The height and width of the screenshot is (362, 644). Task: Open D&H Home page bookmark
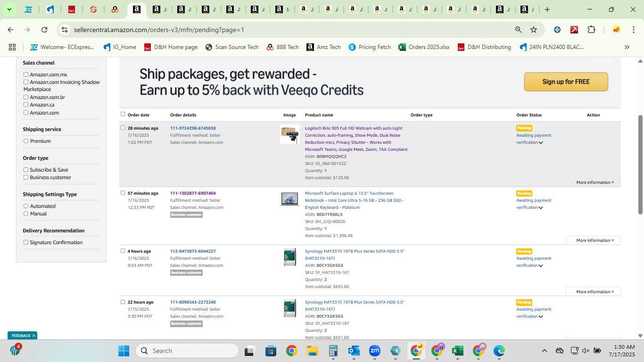pyautogui.click(x=171, y=47)
